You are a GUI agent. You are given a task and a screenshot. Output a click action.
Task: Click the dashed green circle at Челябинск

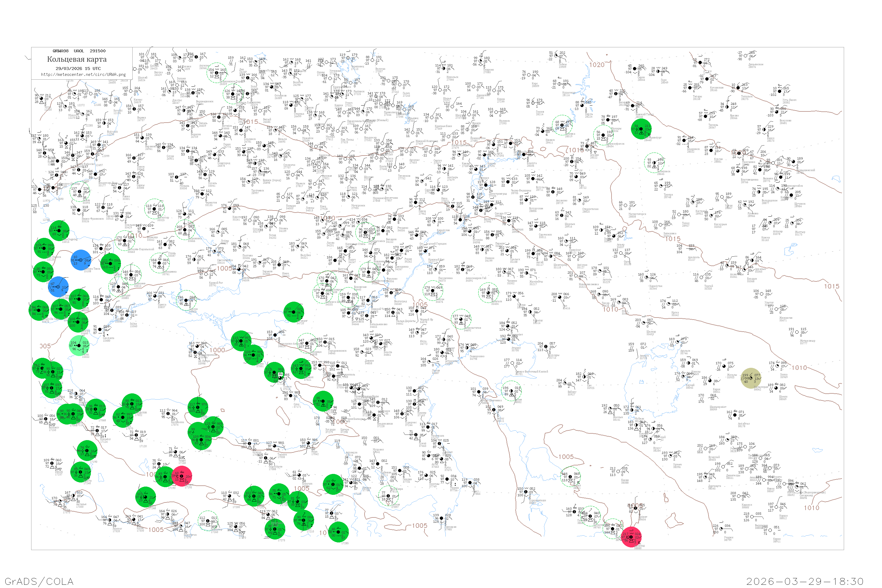coord(654,163)
